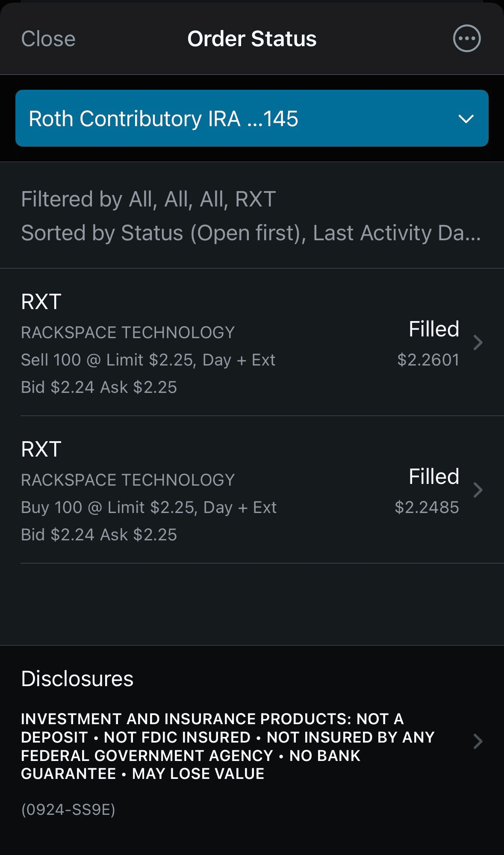504x855 pixels.
Task: Tap the Order Status title
Action: (252, 39)
